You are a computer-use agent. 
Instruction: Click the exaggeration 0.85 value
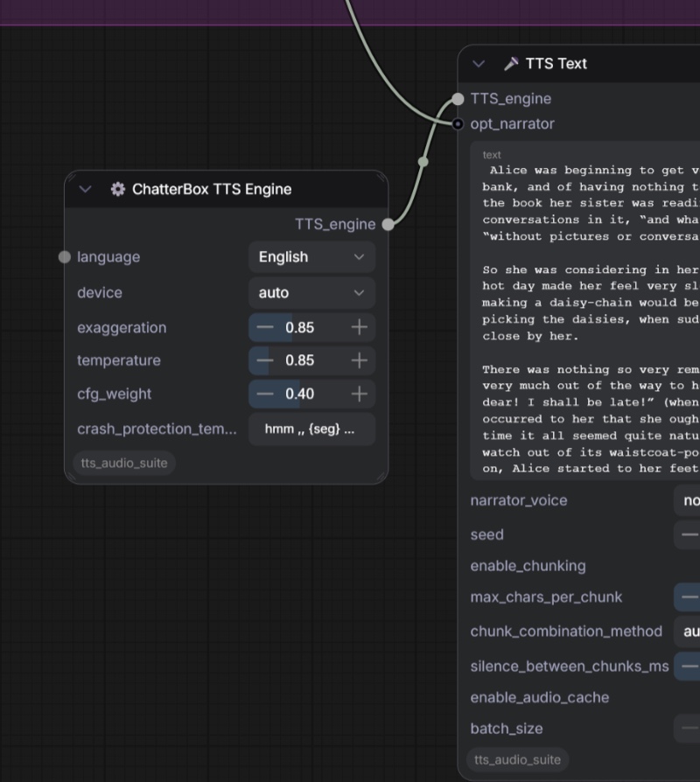pyautogui.click(x=300, y=328)
